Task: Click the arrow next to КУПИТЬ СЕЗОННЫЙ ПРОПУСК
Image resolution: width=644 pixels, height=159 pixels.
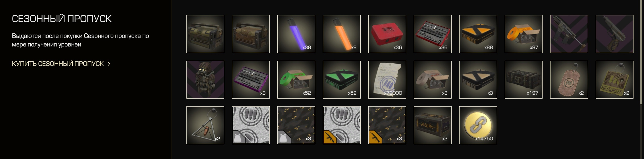Action: (x=109, y=64)
